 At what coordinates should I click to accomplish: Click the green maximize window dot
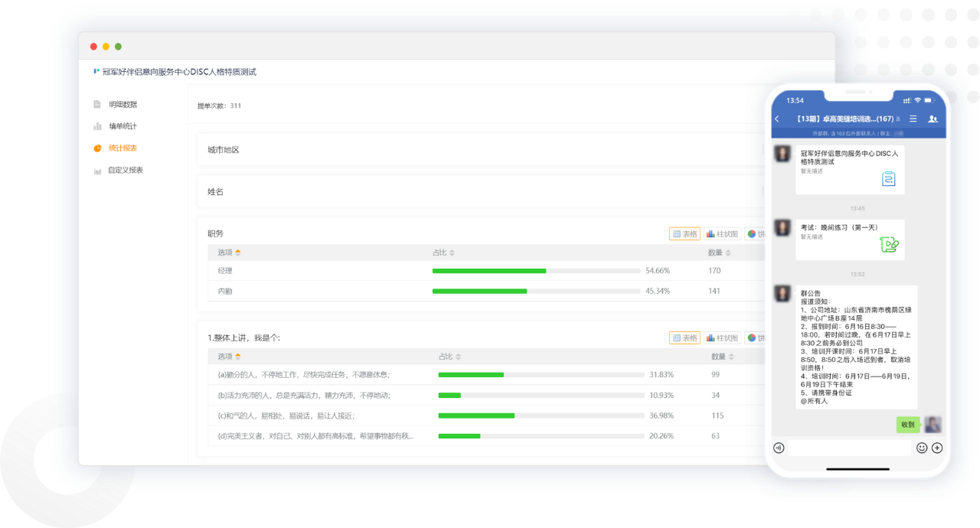118,47
